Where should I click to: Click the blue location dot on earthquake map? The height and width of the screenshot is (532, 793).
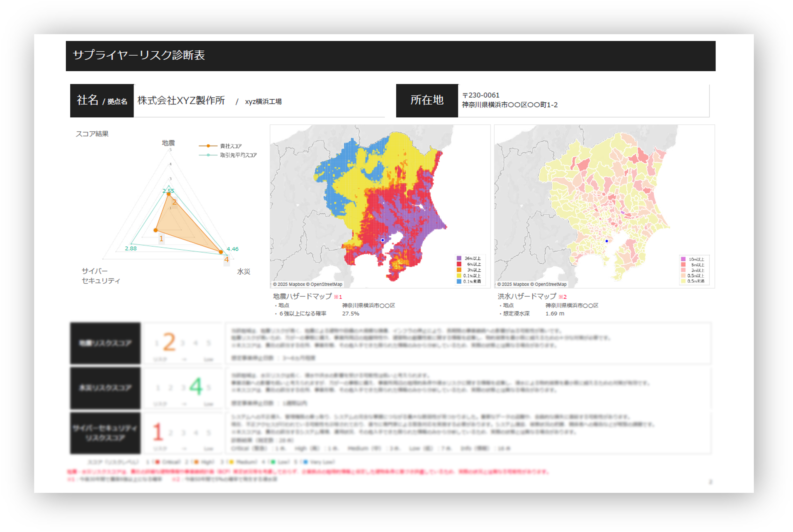[383, 240]
